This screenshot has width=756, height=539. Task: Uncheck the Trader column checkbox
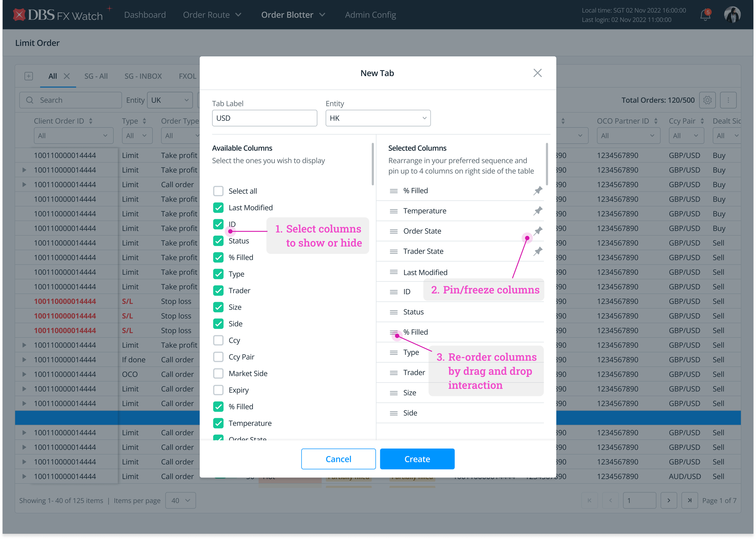coord(218,291)
